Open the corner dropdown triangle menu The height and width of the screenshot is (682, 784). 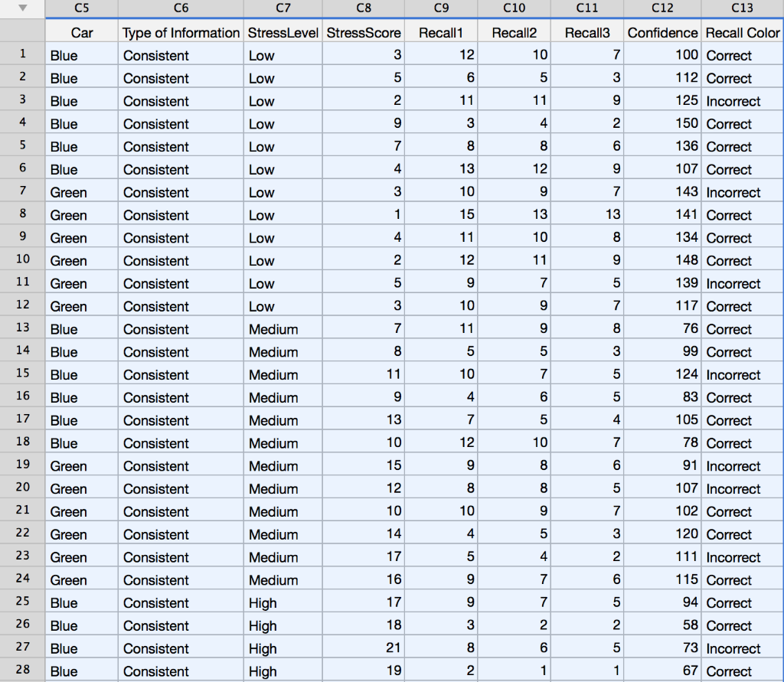point(21,8)
